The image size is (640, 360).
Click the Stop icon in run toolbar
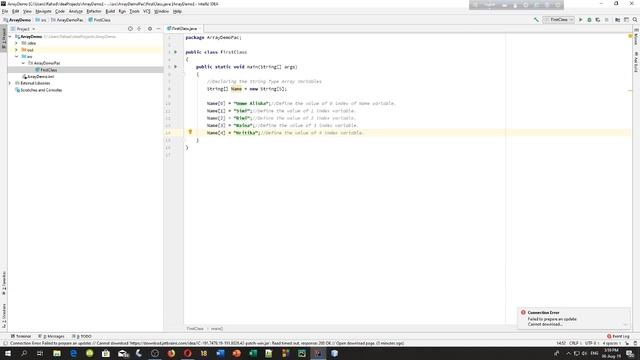[607, 20]
